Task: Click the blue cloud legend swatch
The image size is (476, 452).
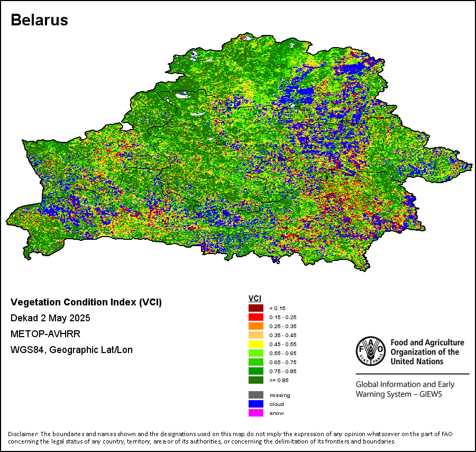Action: pyautogui.click(x=256, y=404)
